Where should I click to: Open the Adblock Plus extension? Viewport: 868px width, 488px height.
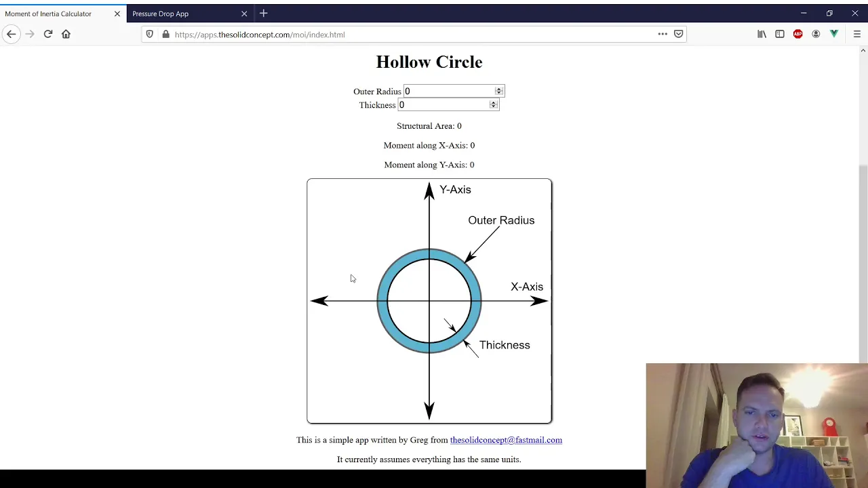pyautogui.click(x=798, y=34)
